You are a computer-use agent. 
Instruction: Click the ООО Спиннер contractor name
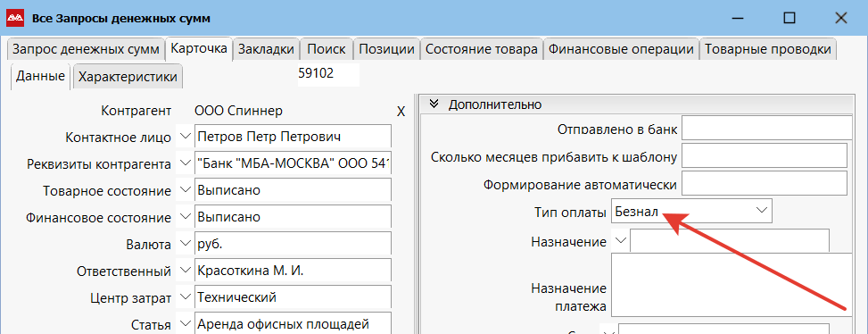[238, 111]
